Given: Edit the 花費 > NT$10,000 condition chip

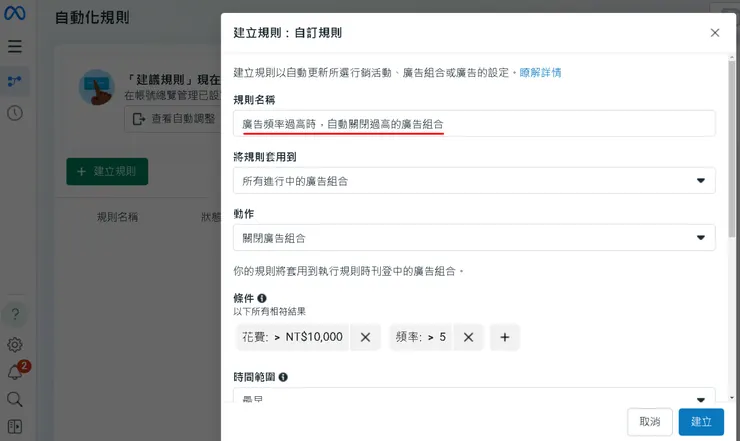Looking at the screenshot, I should (x=293, y=337).
